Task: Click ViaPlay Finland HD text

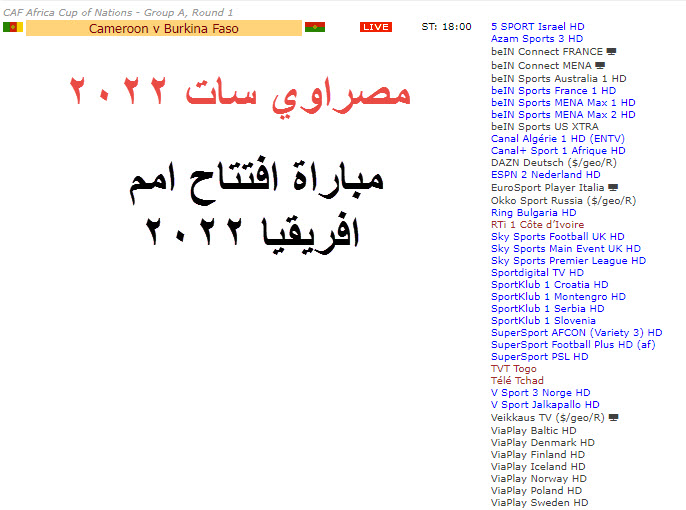Action: (x=538, y=454)
